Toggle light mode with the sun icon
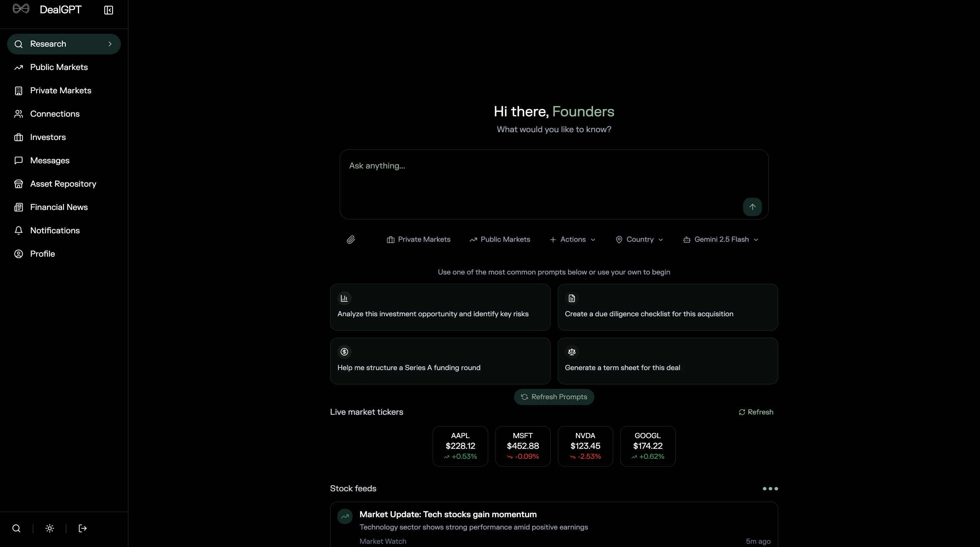The width and height of the screenshot is (980, 547). coord(50,528)
